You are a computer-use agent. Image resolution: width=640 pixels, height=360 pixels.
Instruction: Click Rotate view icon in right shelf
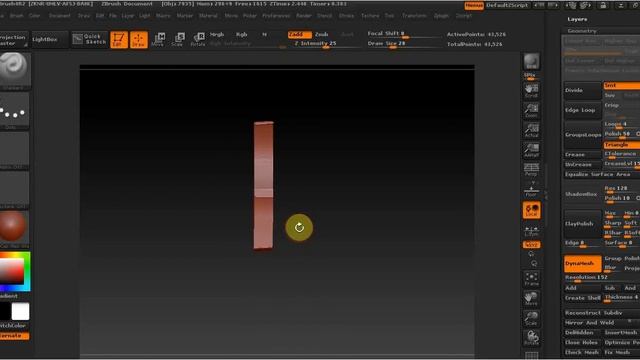point(531,338)
